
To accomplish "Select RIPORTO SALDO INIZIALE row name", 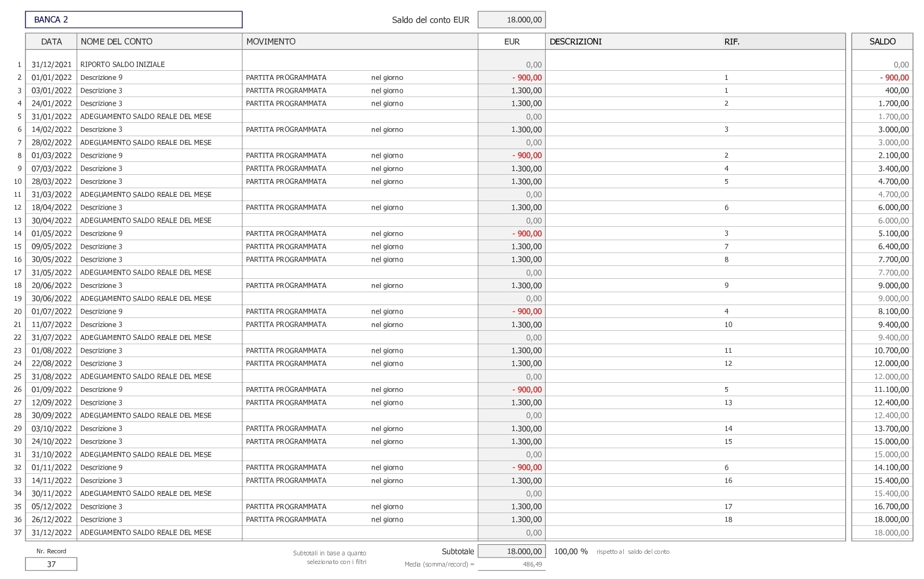I will tap(123, 64).
